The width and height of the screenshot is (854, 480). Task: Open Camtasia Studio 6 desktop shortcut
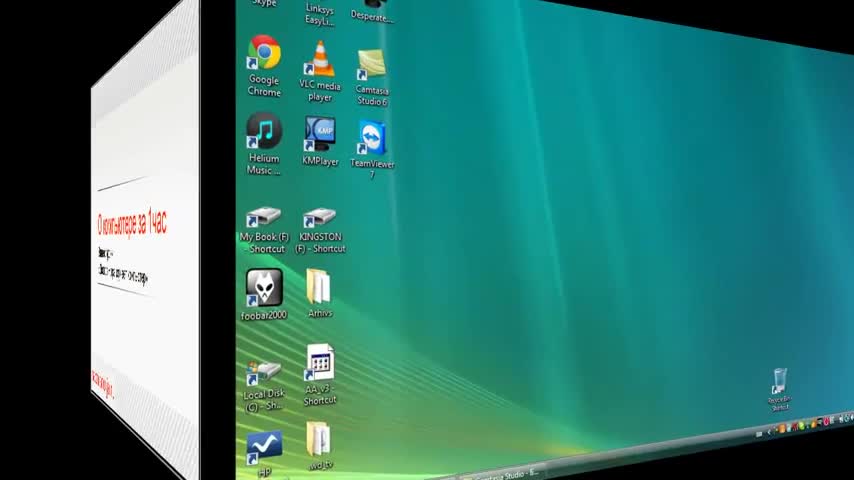pos(373,77)
